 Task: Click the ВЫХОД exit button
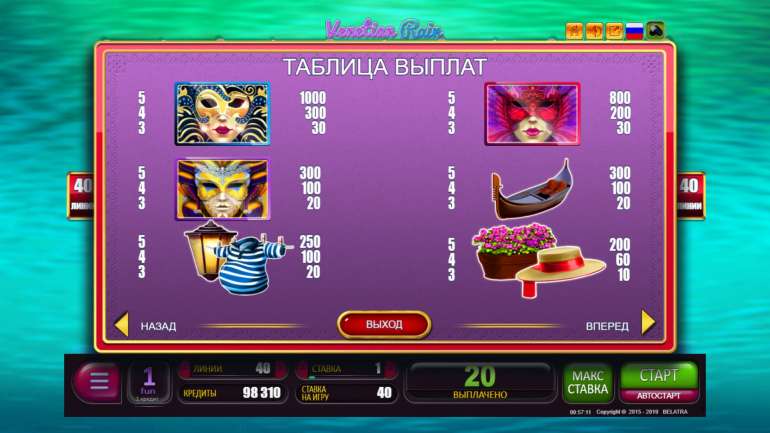(384, 325)
